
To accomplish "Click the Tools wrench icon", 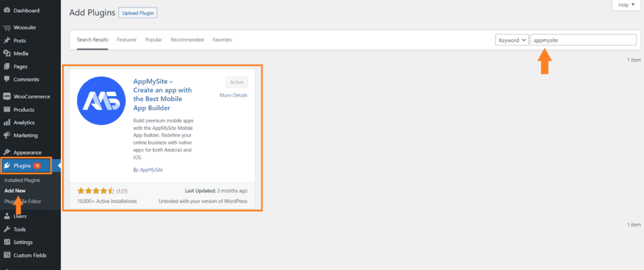I will click(x=6, y=229).
